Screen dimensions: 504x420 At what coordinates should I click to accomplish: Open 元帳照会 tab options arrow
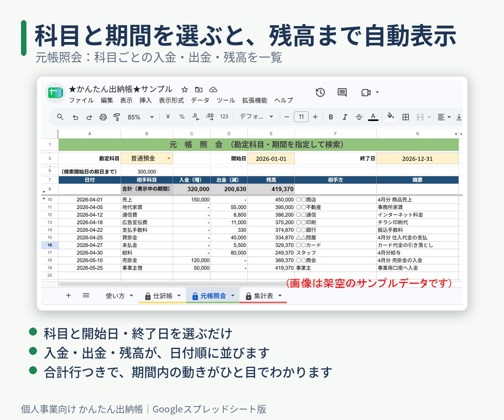(233, 296)
